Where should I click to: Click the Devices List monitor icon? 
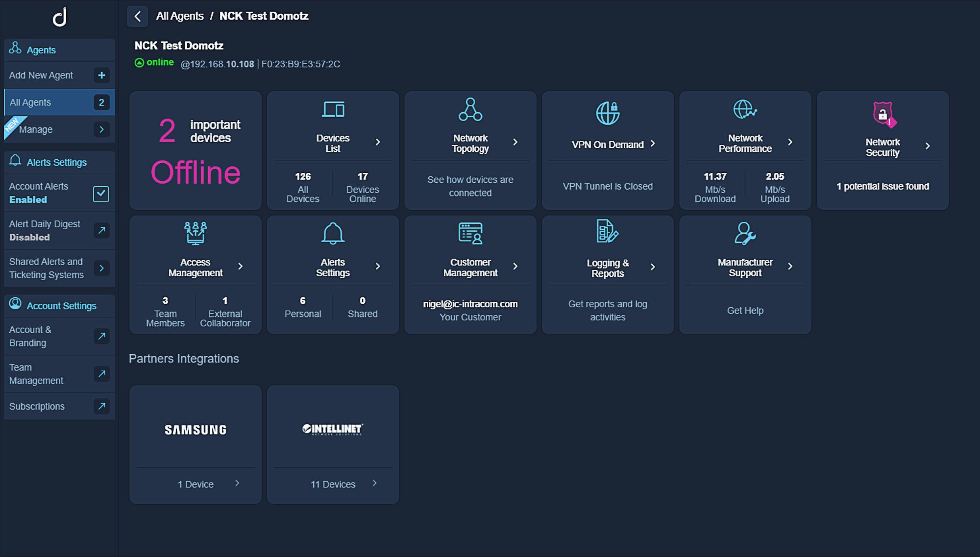pyautogui.click(x=333, y=109)
